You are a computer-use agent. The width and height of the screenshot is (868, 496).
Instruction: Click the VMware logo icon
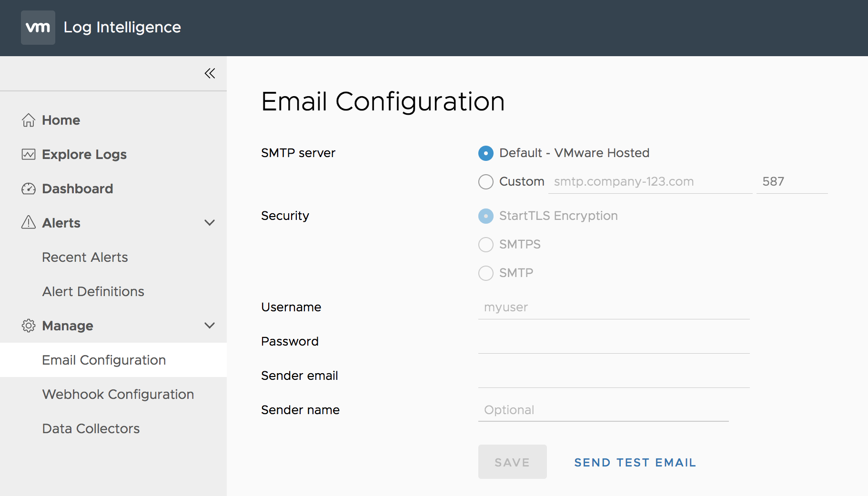pos(38,28)
